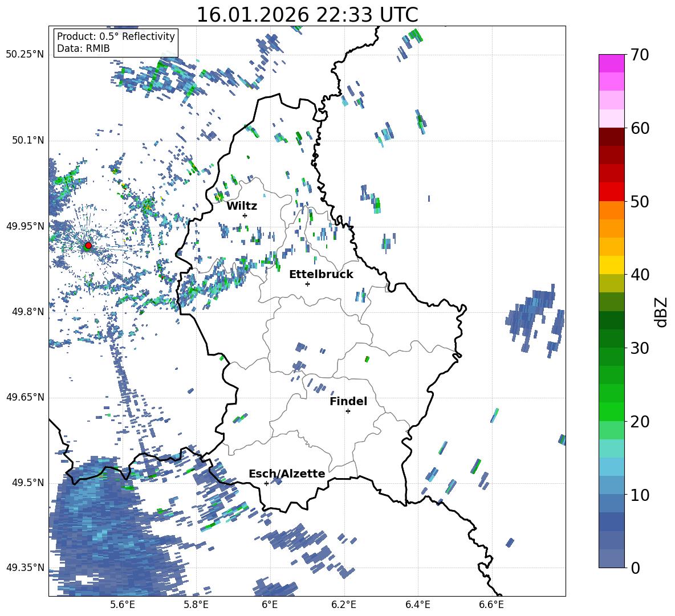Click the 5.8°E longitude label
The width and height of the screenshot is (675, 616).
(x=196, y=605)
